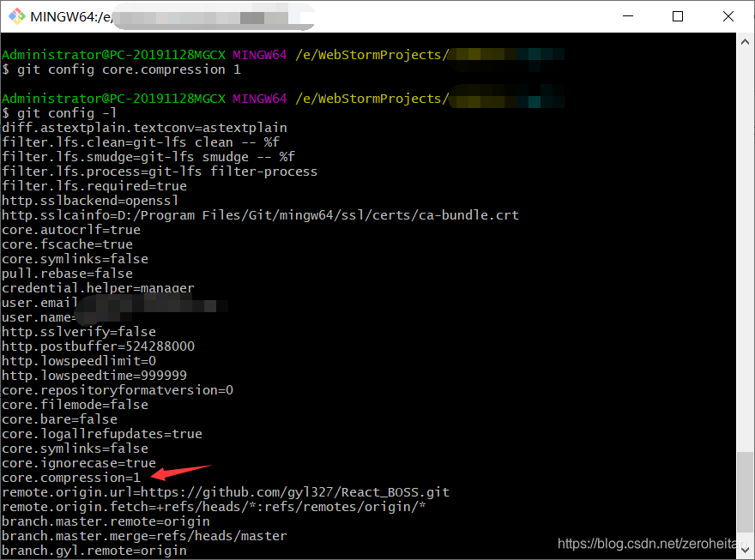
Task: Select the http.sslcainfo ca-bundle.crt path line
Action: [257, 214]
